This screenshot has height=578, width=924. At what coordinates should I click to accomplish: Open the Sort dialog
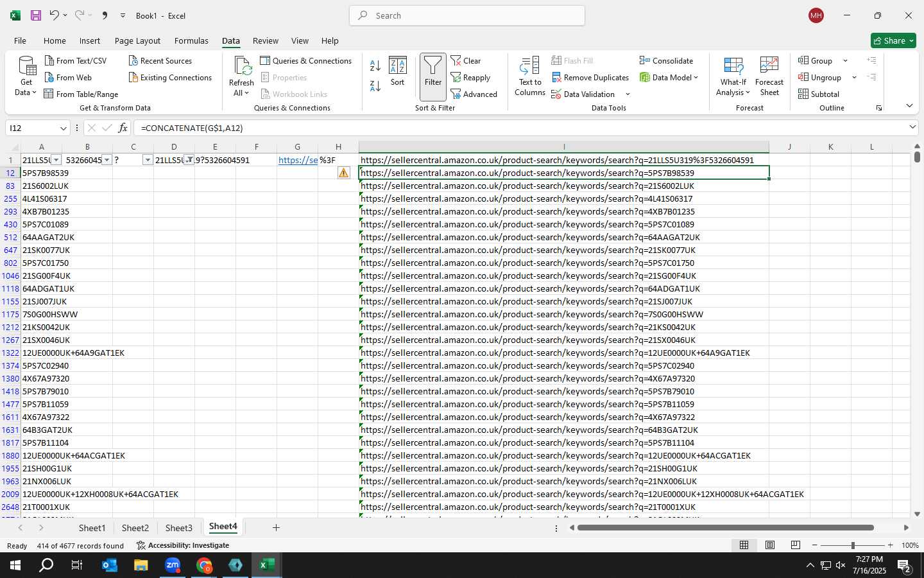[x=398, y=71]
